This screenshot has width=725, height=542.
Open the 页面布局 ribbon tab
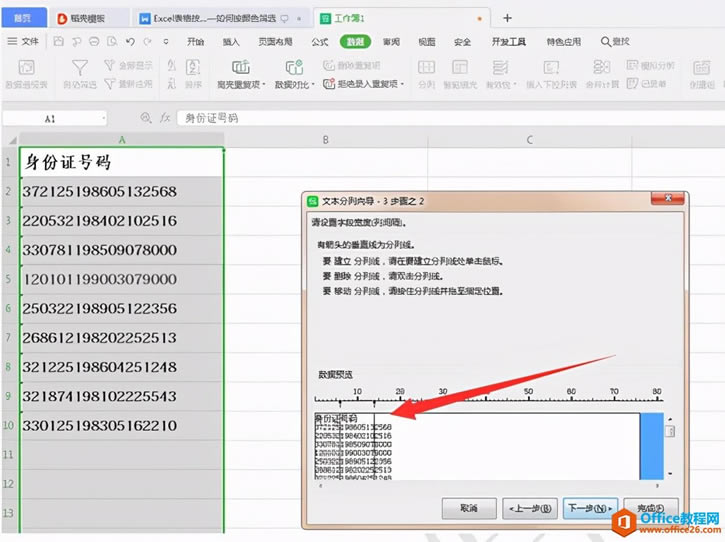tap(275, 42)
